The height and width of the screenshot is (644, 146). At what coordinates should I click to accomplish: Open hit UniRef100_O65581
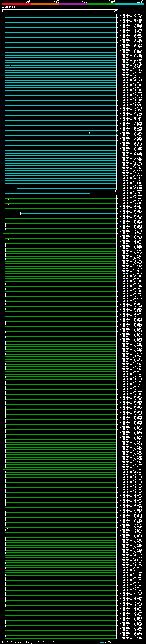coord(131,135)
